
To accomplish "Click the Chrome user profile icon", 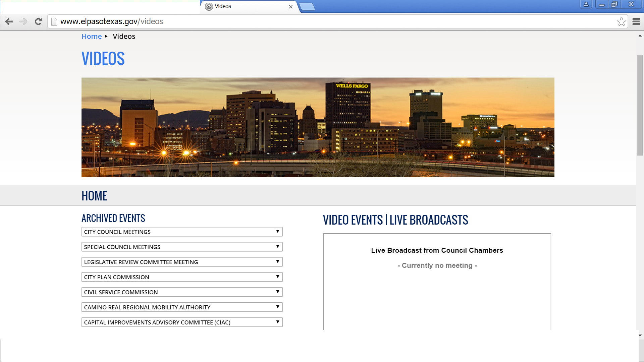I will pyautogui.click(x=586, y=4).
